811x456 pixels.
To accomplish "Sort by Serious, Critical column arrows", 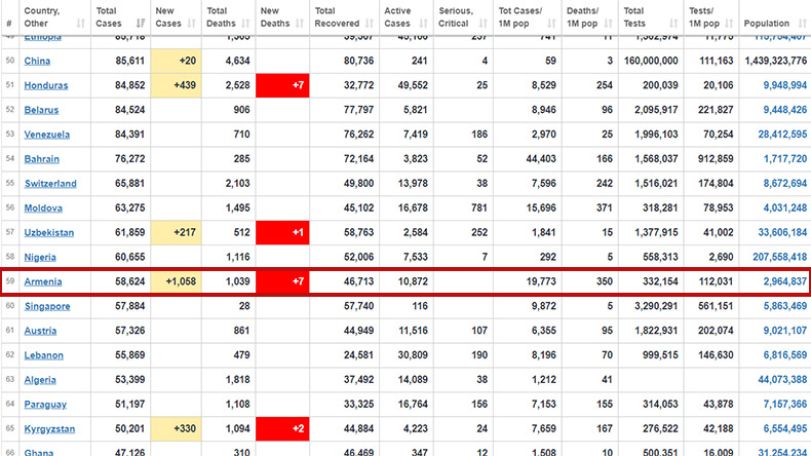I will (483, 23).
